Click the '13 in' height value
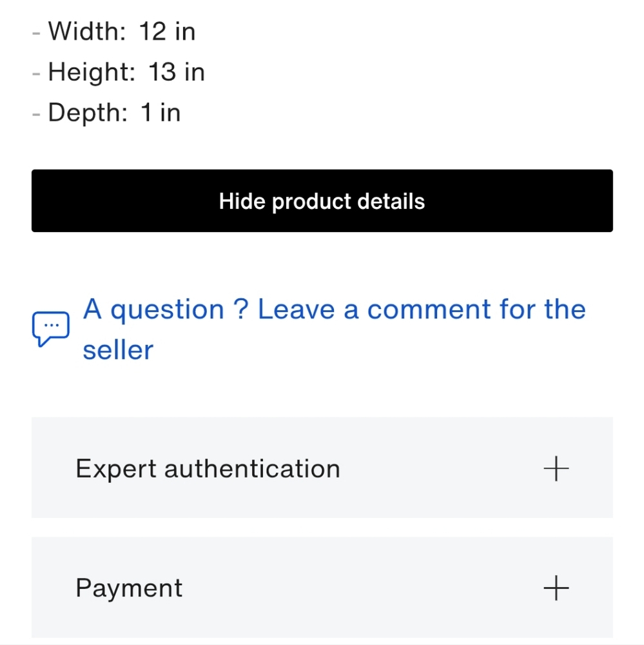 (x=177, y=72)
